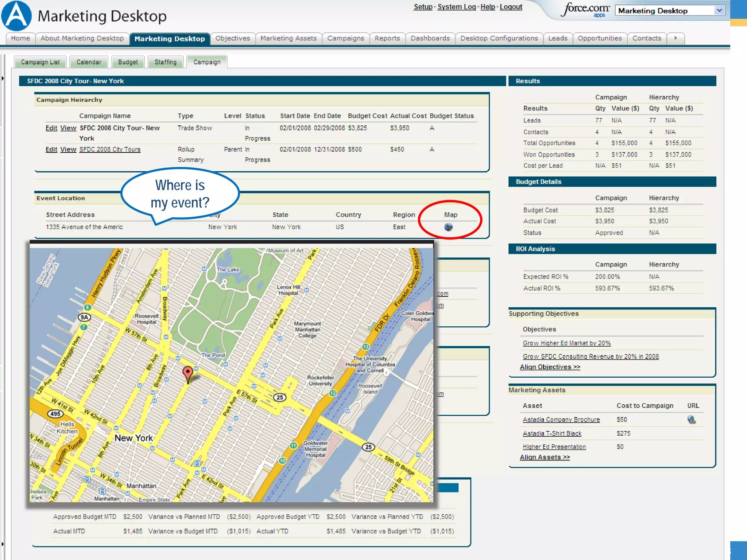
Task: Expand the left sidebar arrow near top
Action: coord(3,78)
